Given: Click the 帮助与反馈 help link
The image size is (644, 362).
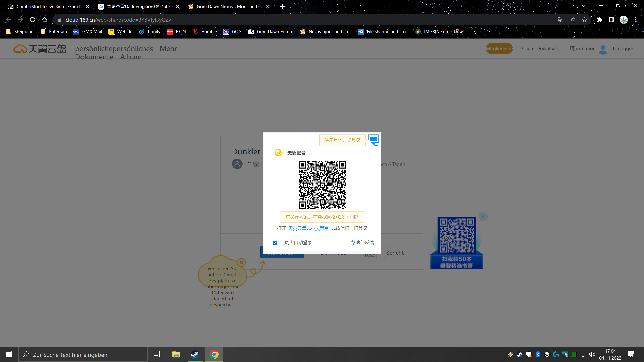Looking at the screenshot, I should click(x=362, y=243).
